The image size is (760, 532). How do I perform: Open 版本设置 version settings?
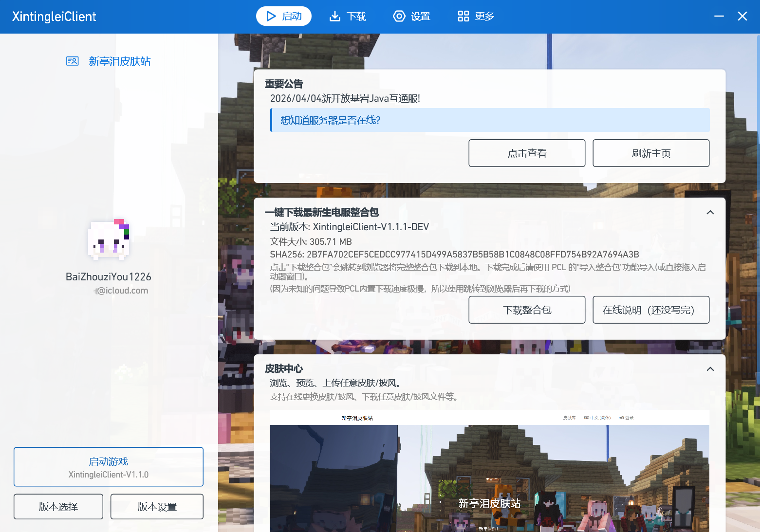pos(157,507)
